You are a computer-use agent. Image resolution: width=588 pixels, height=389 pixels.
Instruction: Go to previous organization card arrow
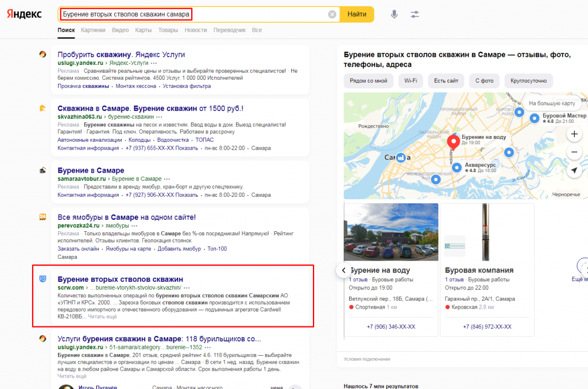[x=343, y=270]
